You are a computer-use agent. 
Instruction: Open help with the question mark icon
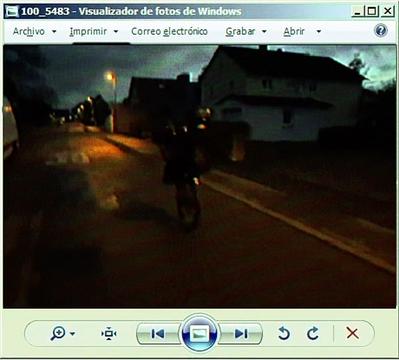pyautogui.click(x=381, y=31)
